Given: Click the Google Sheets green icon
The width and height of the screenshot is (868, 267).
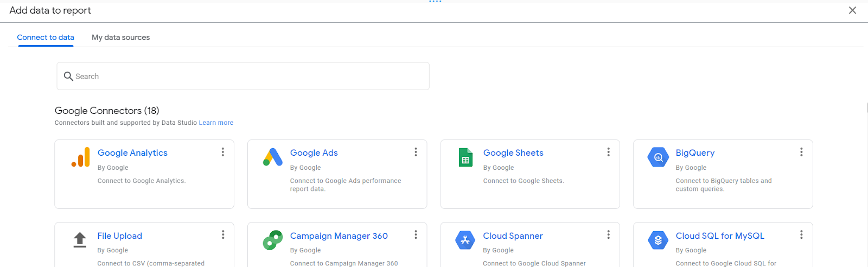Looking at the screenshot, I should [465, 157].
